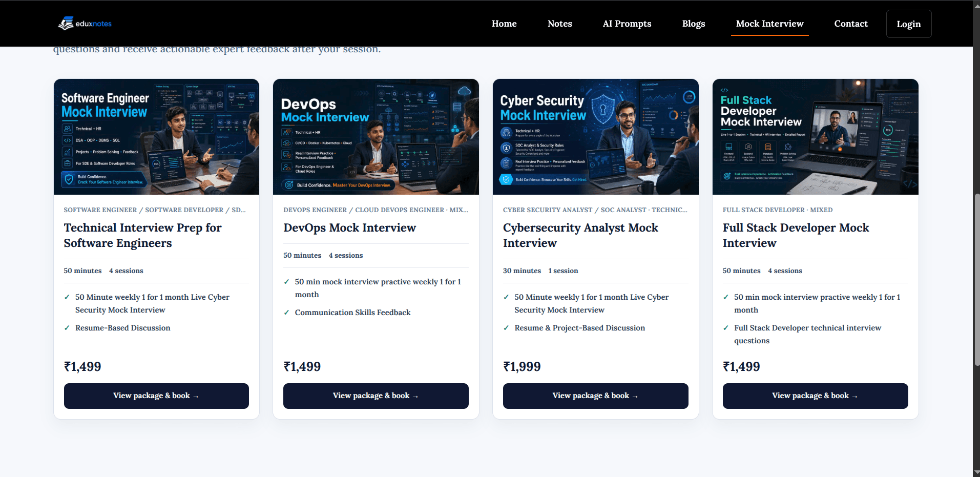Image resolution: width=980 pixels, height=477 pixels.
Task: View package & book for Full Stack card
Action: [x=816, y=396]
